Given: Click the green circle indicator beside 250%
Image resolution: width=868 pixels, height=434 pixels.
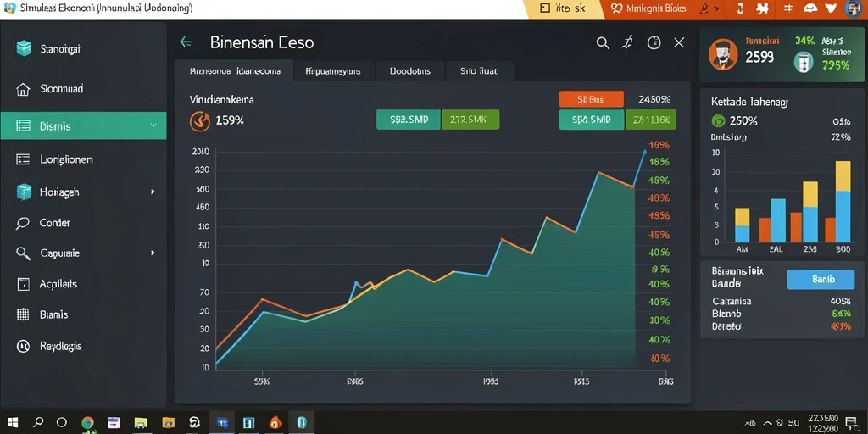Looking at the screenshot, I should click(x=718, y=120).
